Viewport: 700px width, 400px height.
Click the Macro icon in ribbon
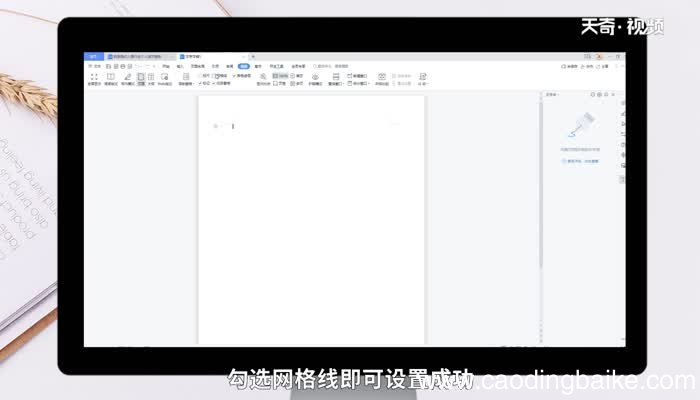[x=423, y=79]
